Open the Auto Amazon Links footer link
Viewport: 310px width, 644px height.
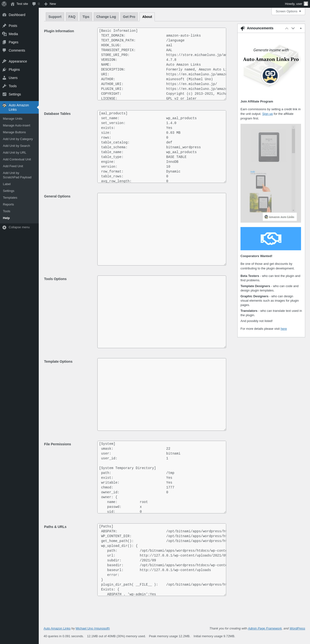coord(57,628)
